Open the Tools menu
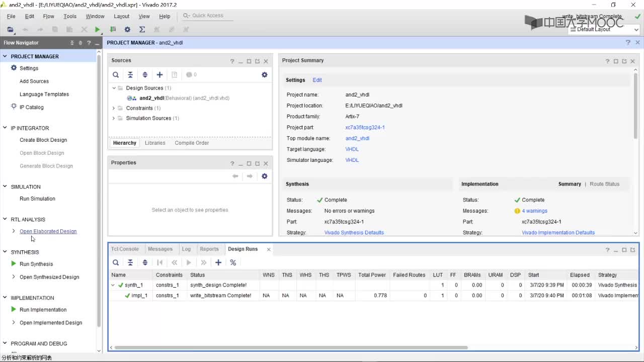 70,16
